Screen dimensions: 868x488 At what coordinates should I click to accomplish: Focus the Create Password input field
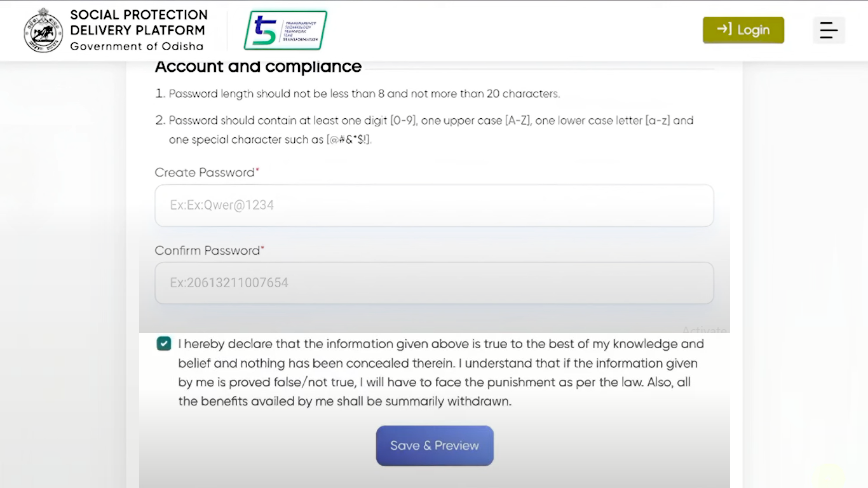click(434, 205)
